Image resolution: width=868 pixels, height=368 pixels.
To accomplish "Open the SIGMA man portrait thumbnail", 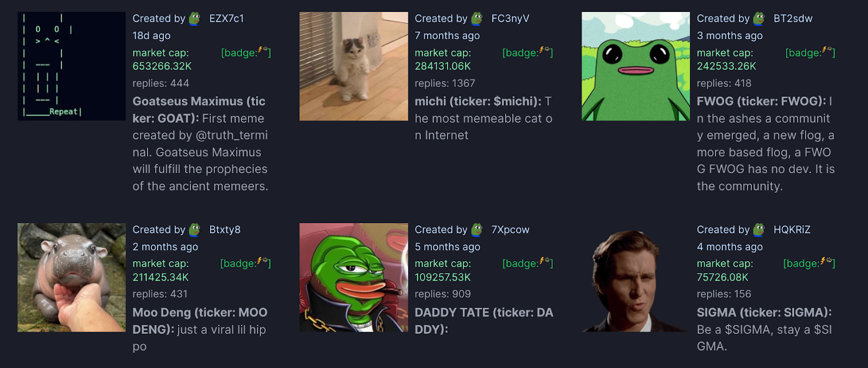I will [x=636, y=277].
